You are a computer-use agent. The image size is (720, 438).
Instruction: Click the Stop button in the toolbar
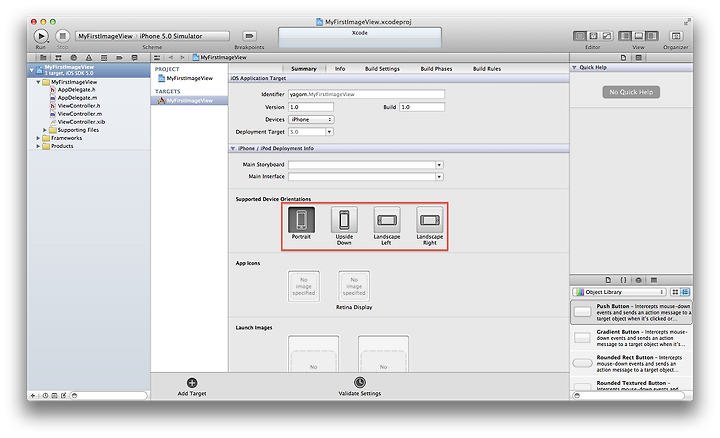coord(63,36)
